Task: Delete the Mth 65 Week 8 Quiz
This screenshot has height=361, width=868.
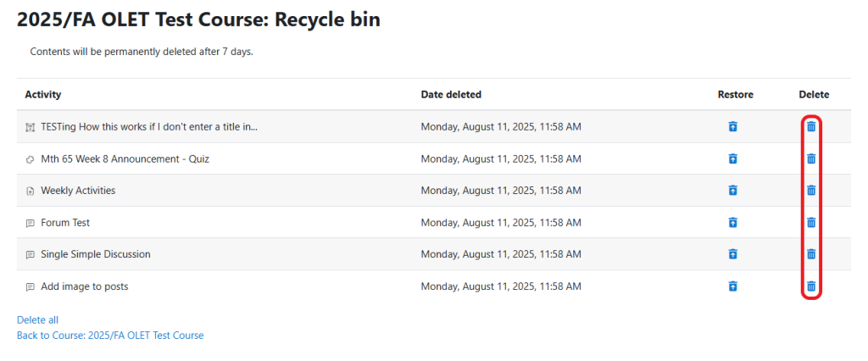Action: pos(811,158)
